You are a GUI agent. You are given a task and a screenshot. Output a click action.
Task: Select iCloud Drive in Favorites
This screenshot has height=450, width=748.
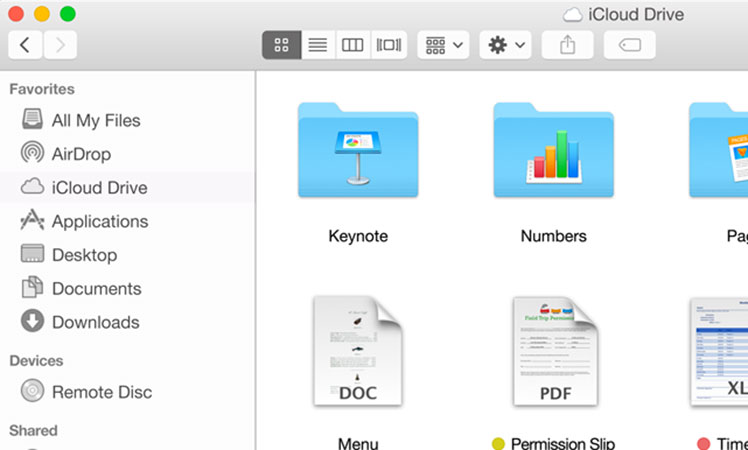pos(99,188)
